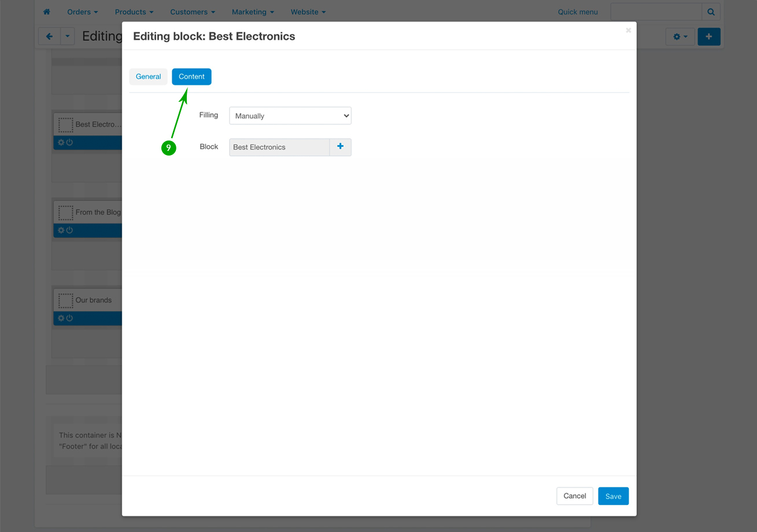The height and width of the screenshot is (532, 757).
Task: Click the plus icon beside the Block field
Action: pos(340,147)
